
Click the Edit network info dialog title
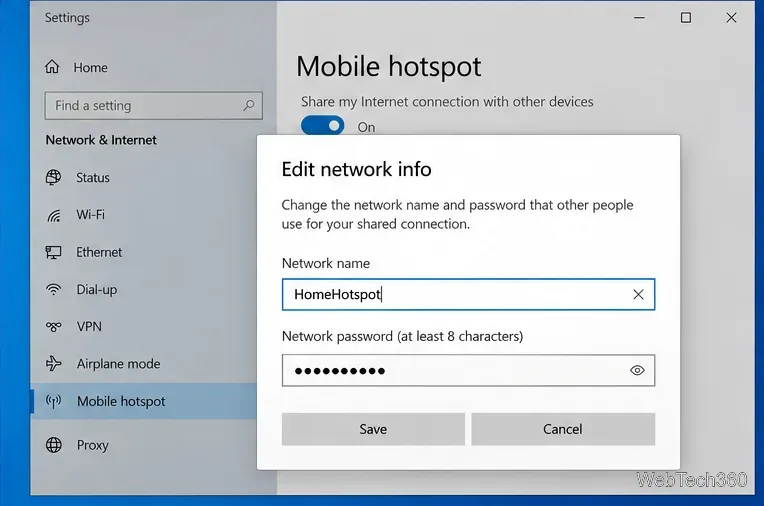pos(357,169)
